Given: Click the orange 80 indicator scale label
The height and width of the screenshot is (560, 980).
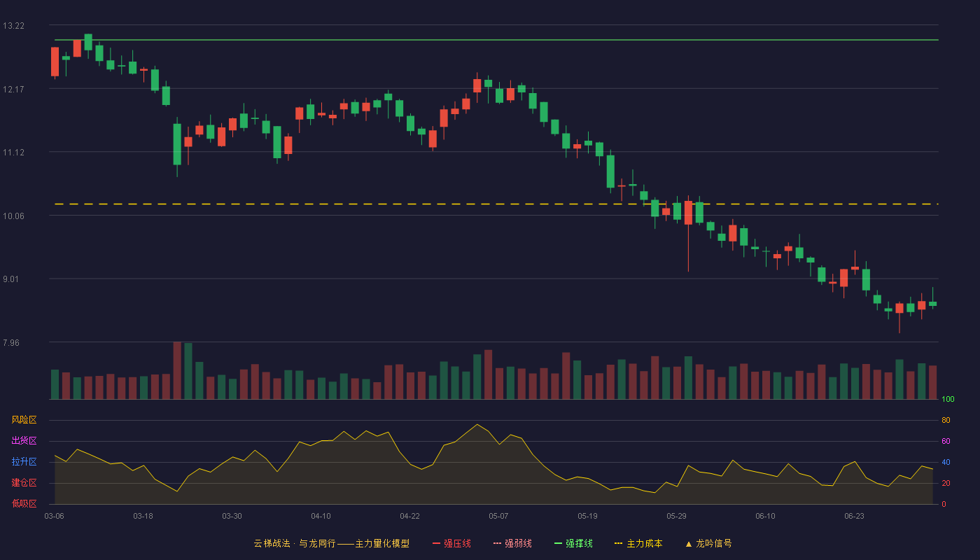Looking at the screenshot, I should pos(946,420).
